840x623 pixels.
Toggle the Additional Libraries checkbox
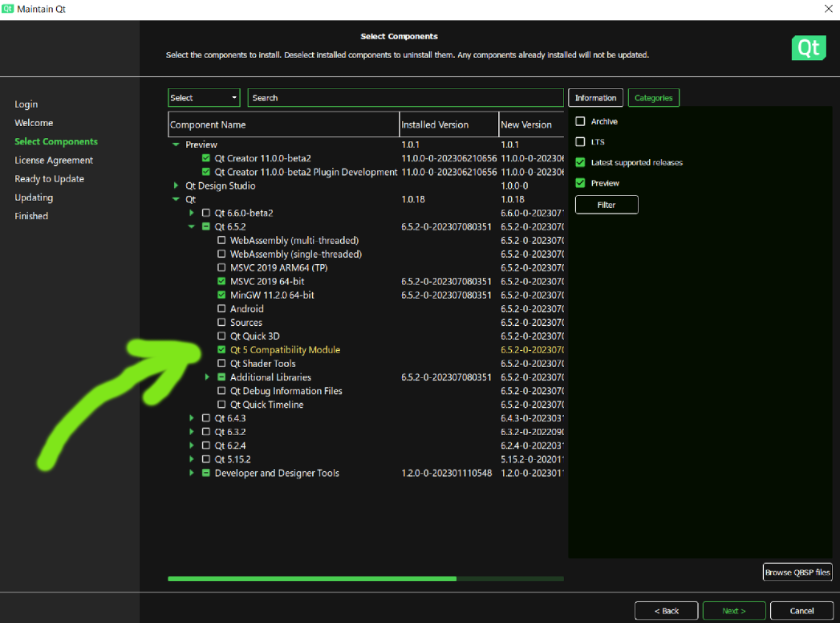pyautogui.click(x=221, y=377)
